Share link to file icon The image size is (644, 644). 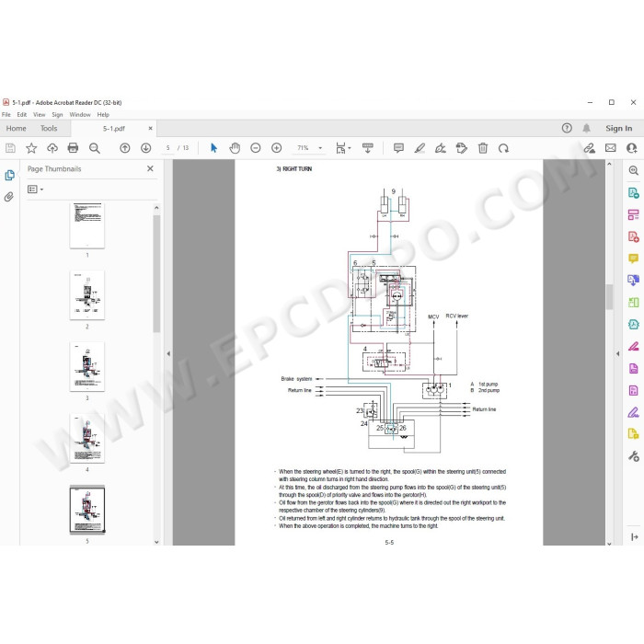(590, 148)
